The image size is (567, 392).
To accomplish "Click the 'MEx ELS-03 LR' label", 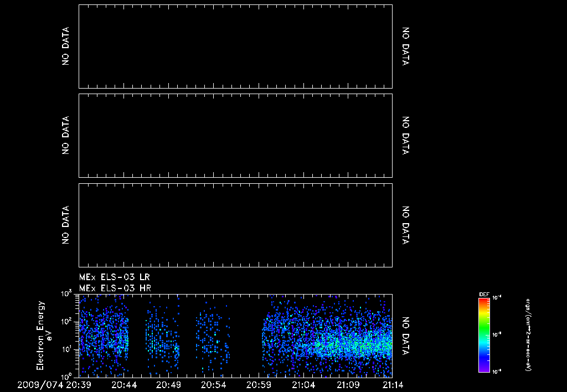I will 114,277.
